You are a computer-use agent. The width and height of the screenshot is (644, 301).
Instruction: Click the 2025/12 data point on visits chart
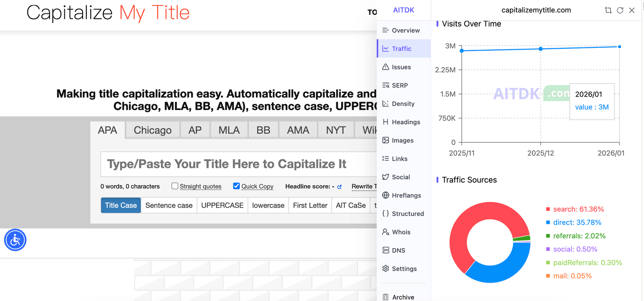tap(541, 48)
